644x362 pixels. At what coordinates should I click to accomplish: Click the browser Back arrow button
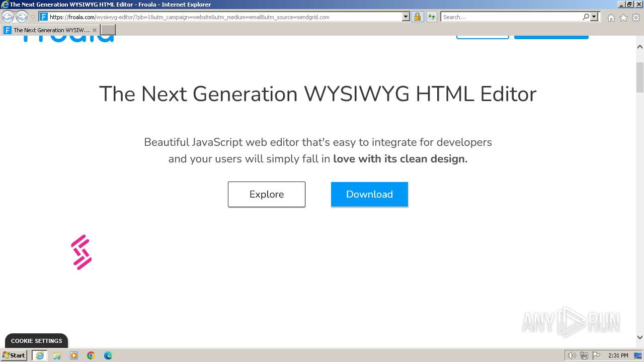coord(8,17)
